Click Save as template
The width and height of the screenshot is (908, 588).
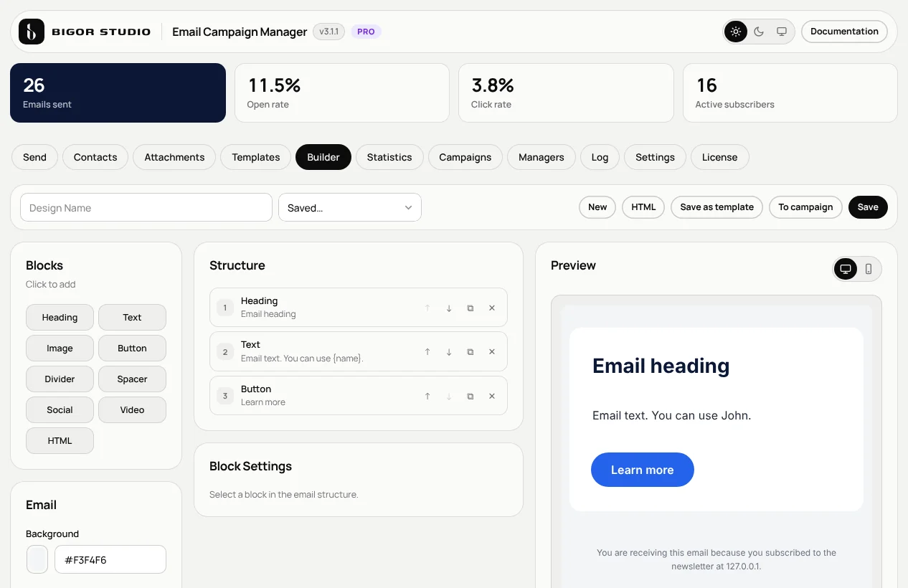(x=717, y=207)
